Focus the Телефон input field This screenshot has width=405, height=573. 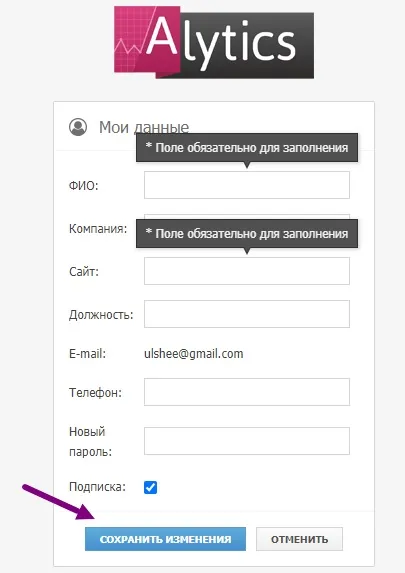click(247, 392)
